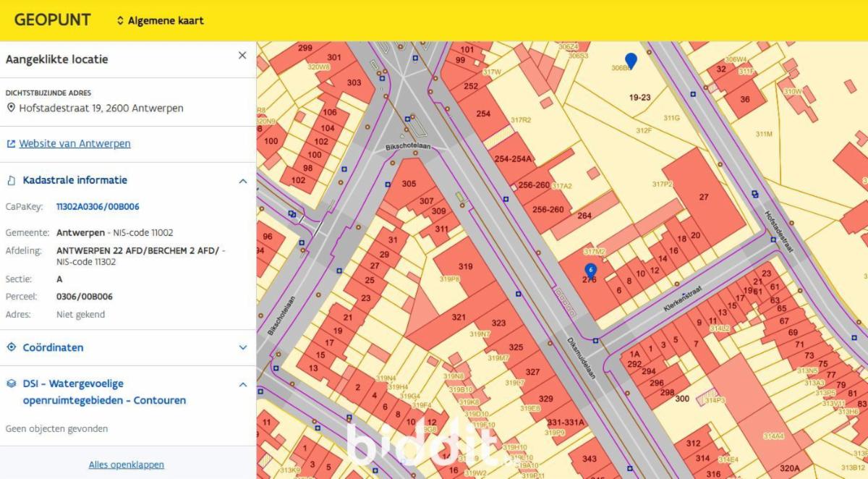
Task: Open CaPaKey 11302A0306/00B006 link
Action: [98, 207]
